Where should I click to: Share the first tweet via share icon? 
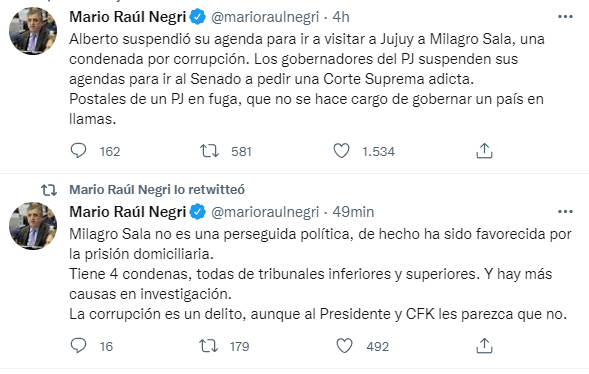[x=484, y=151]
